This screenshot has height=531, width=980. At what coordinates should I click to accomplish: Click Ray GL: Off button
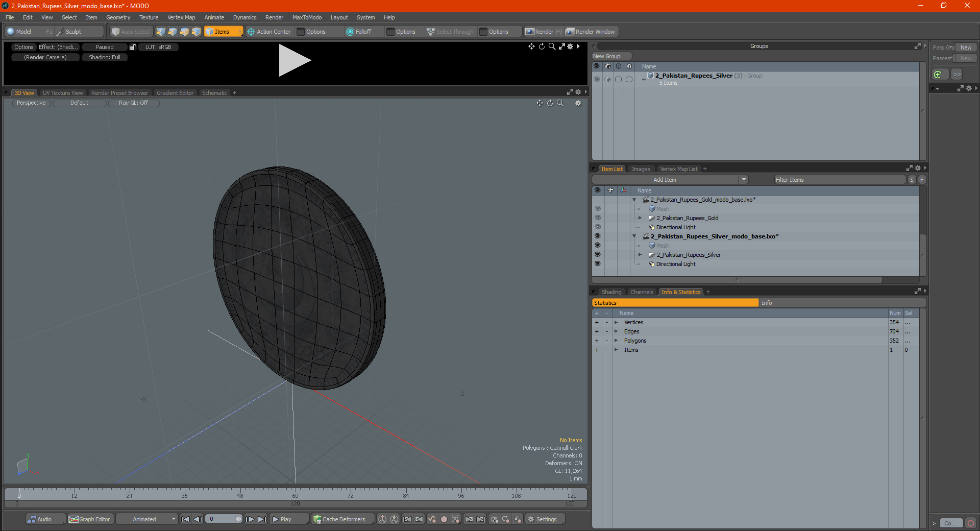(134, 103)
